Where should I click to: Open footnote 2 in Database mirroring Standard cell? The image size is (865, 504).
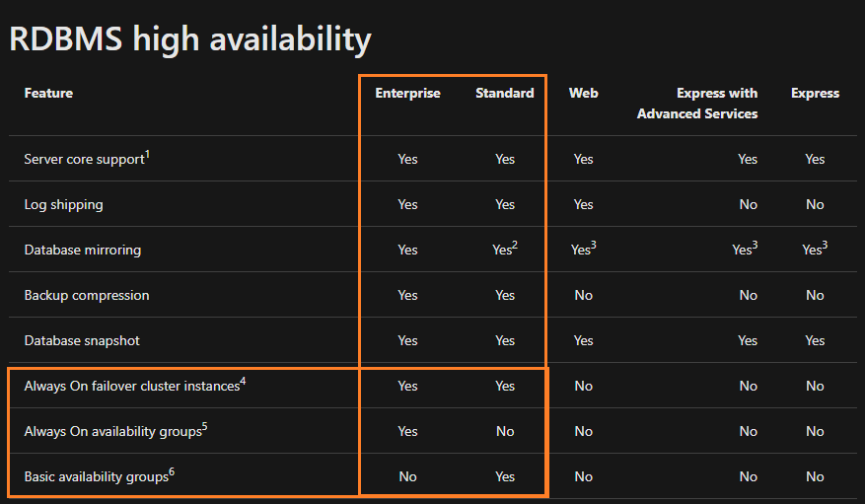point(515,245)
